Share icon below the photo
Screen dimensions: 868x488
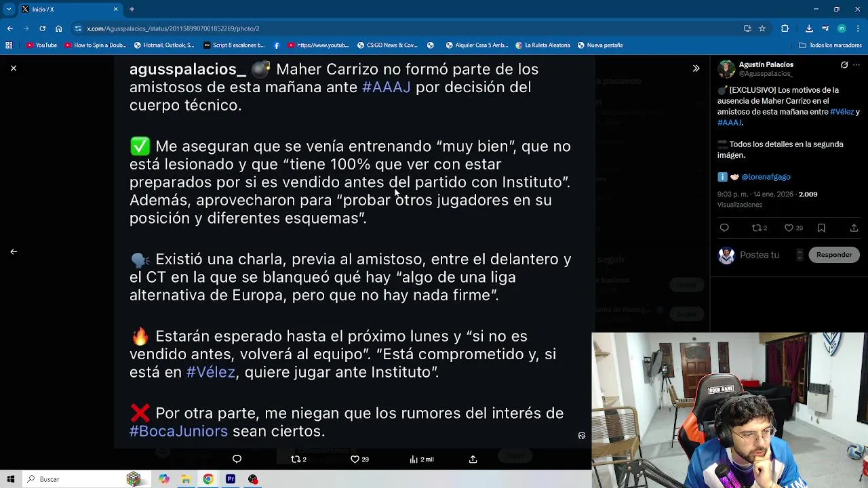[473, 460]
